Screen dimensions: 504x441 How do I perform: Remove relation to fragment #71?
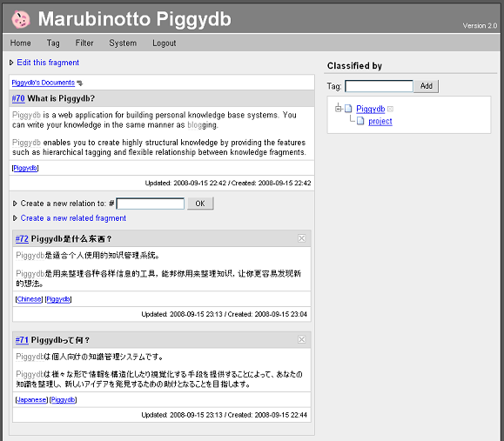[x=301, y=339]
